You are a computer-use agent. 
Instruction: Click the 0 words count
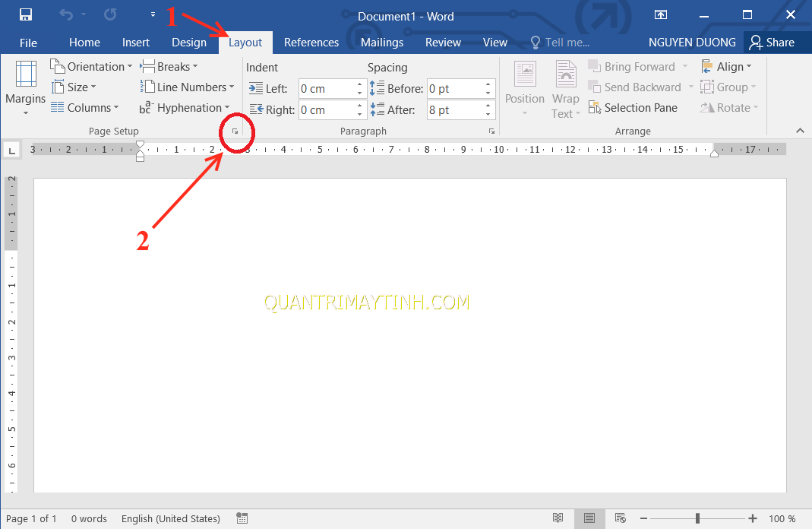[x=89, y=518]
